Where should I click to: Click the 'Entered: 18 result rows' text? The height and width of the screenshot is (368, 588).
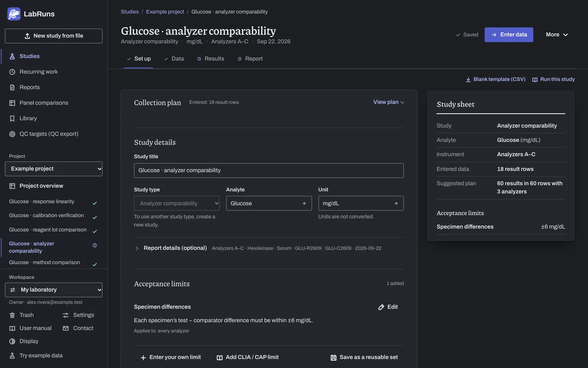pos(214,102)
